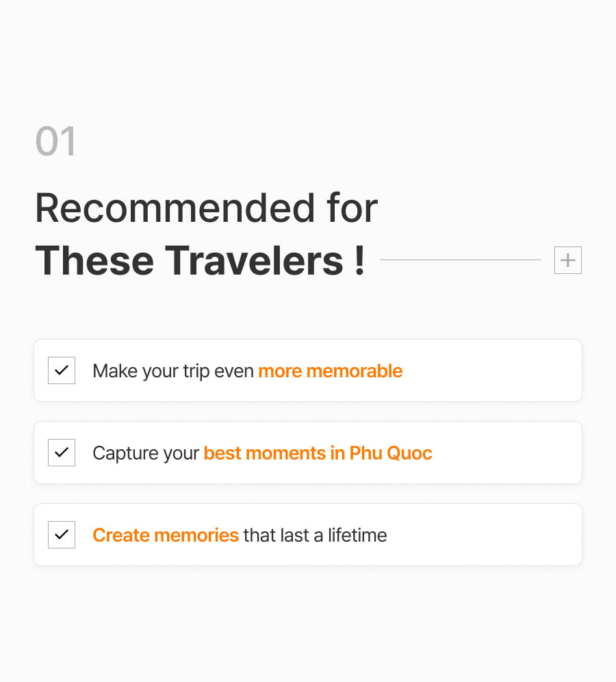
Task: Click empty space in the 'more memorable' card
Action: coord(491,370)
